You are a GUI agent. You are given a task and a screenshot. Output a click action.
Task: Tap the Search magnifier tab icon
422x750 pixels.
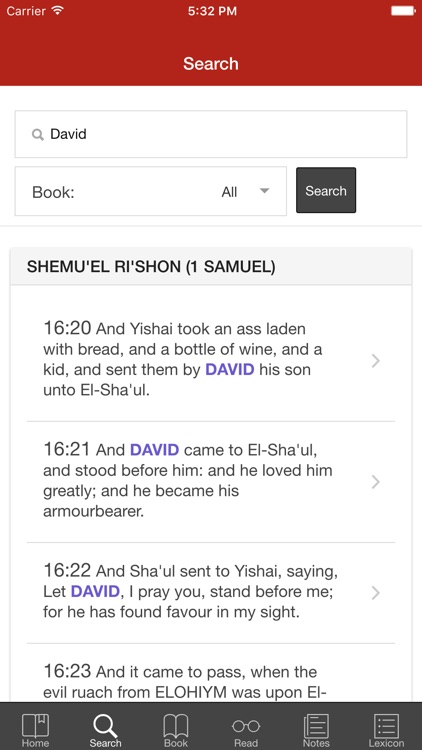pyautogui.click(x=105, y=726)
